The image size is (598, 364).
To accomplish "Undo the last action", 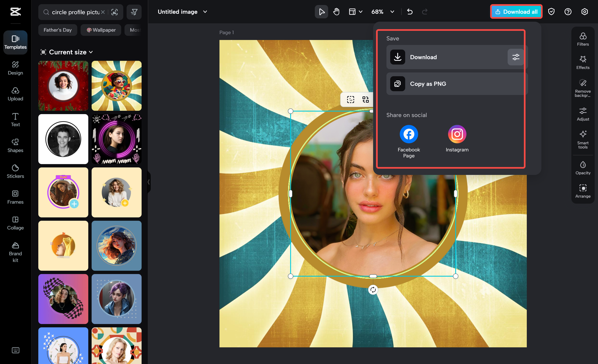I will [410, 11].
